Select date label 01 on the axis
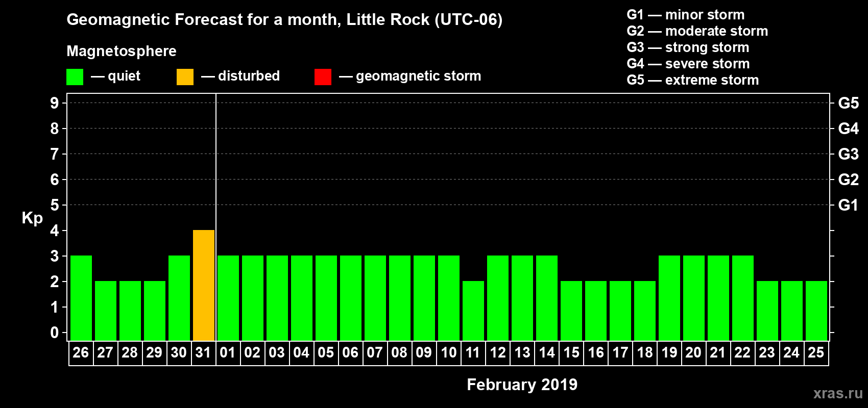 point(228,353)
